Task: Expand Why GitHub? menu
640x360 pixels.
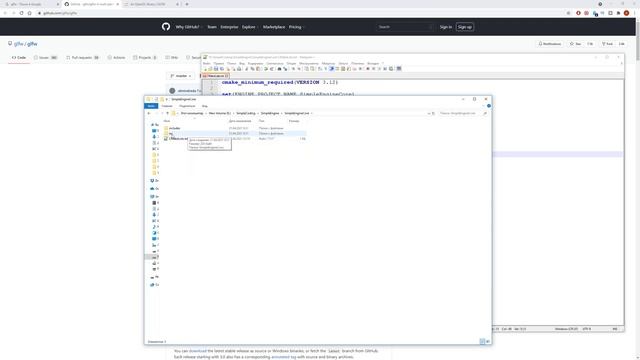Action: [188, 27]
